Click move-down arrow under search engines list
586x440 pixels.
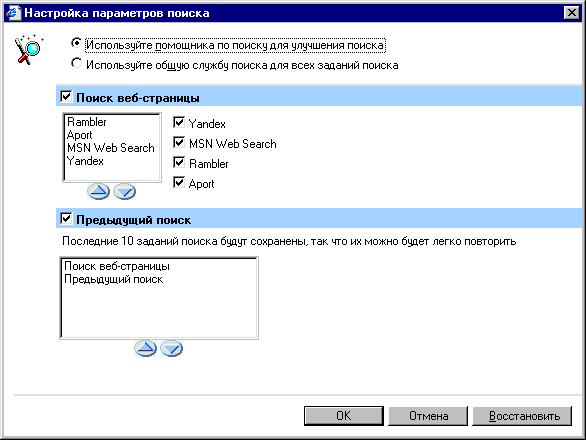124,191
